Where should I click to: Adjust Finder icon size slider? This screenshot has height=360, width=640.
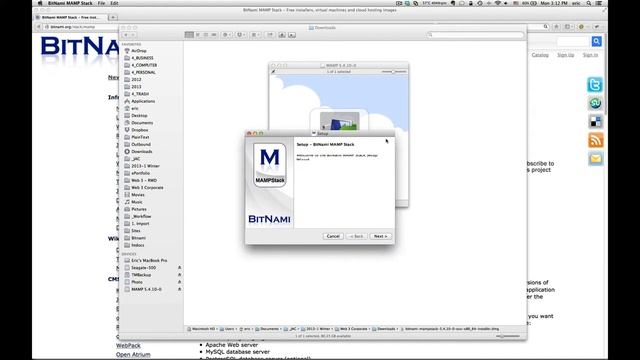(x=508, y=336)
